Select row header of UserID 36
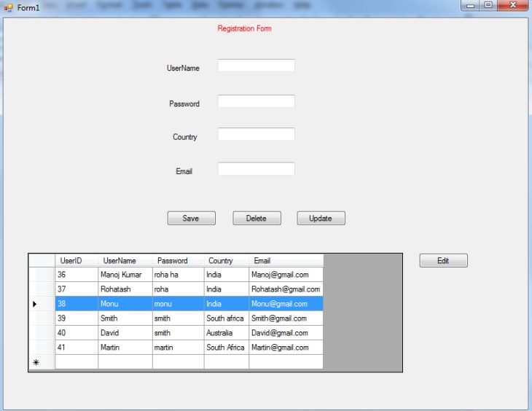 (x=42, y=275)
